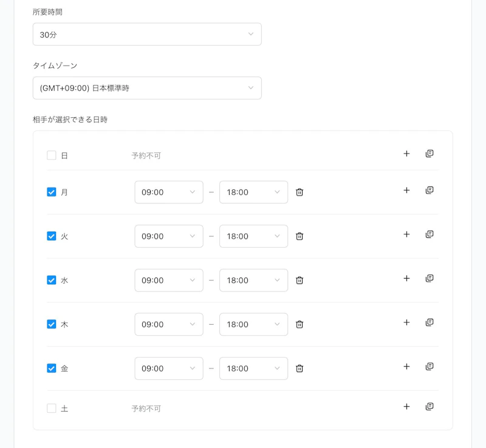Delete Monday's 09:00–18:00 time slot

pos(299,192)
